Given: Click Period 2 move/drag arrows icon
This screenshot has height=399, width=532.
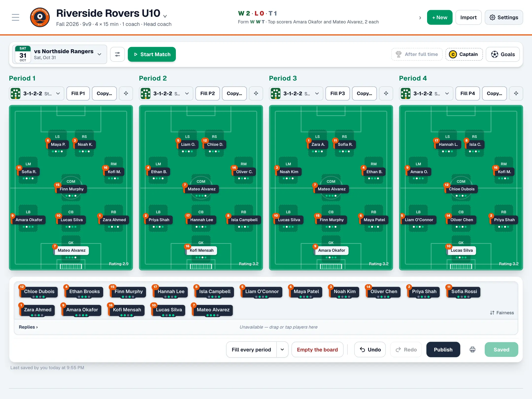Looking at the screenshot, I should point(256,93).
